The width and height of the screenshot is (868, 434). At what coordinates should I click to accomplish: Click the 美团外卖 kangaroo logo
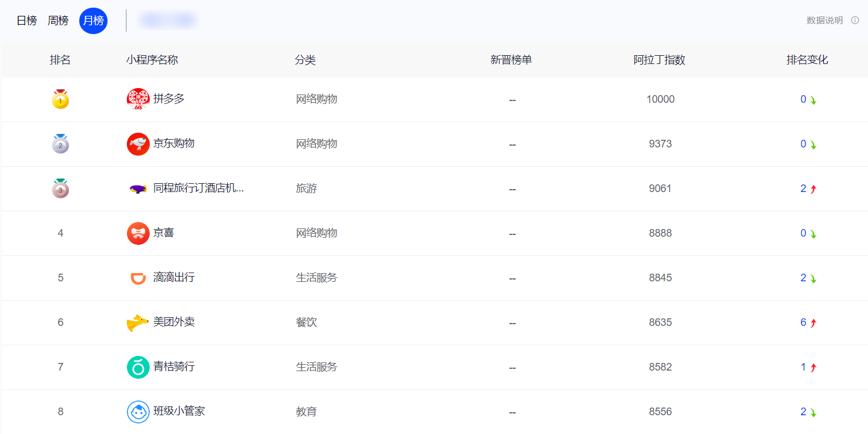137,322
